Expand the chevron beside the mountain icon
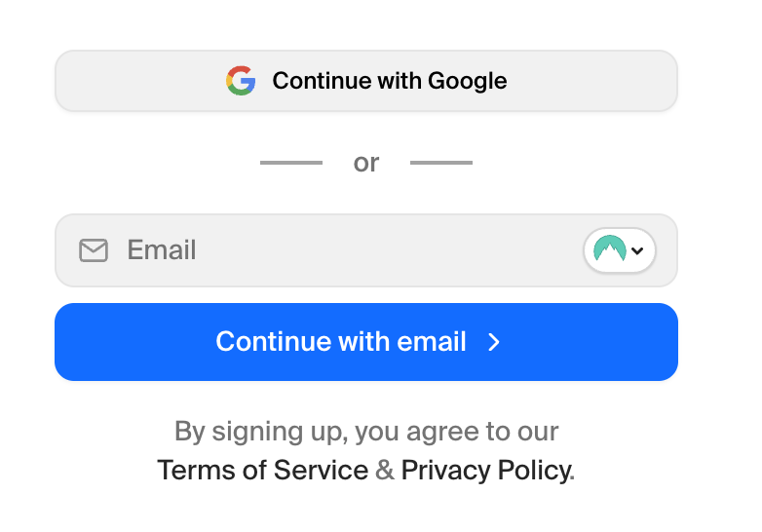 pyautogui.click(x=637, y=250)
